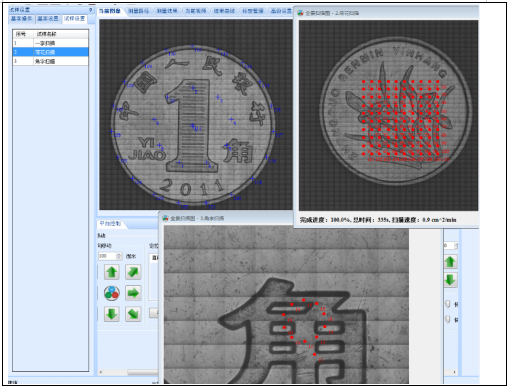
Task: Toggle the lower slider knob in right panel
Action: 448,319
